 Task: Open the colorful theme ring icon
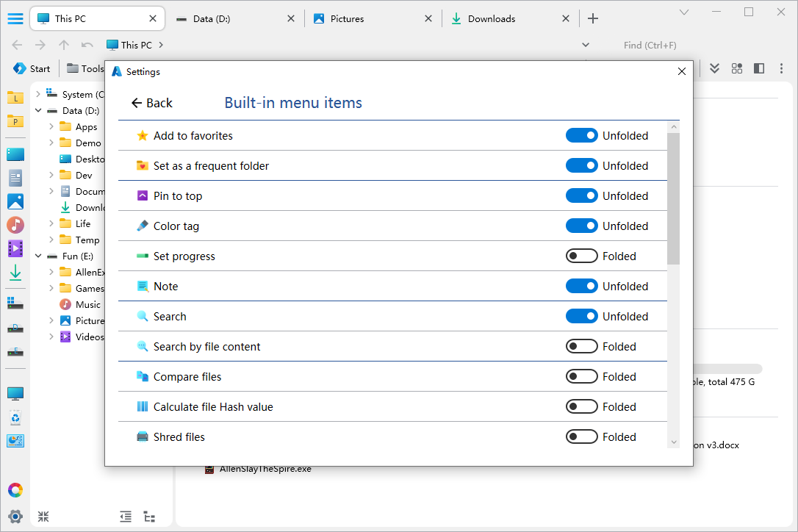click(x=15, y=490)
